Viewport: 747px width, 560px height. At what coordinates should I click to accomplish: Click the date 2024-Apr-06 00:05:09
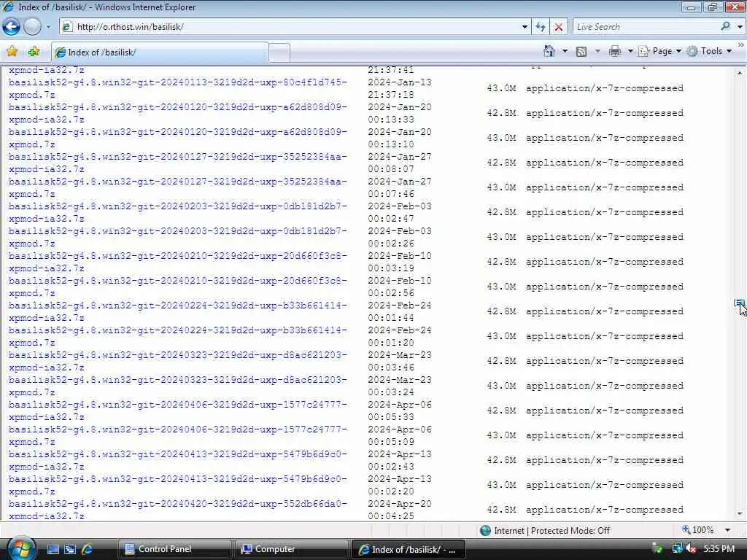(x=400, y=435)
